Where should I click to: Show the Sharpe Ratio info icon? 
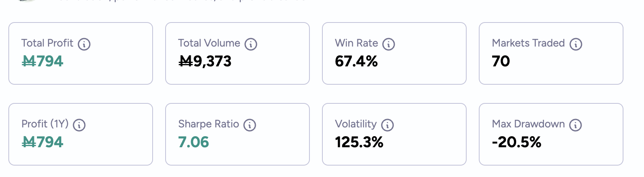pos(250,125)
